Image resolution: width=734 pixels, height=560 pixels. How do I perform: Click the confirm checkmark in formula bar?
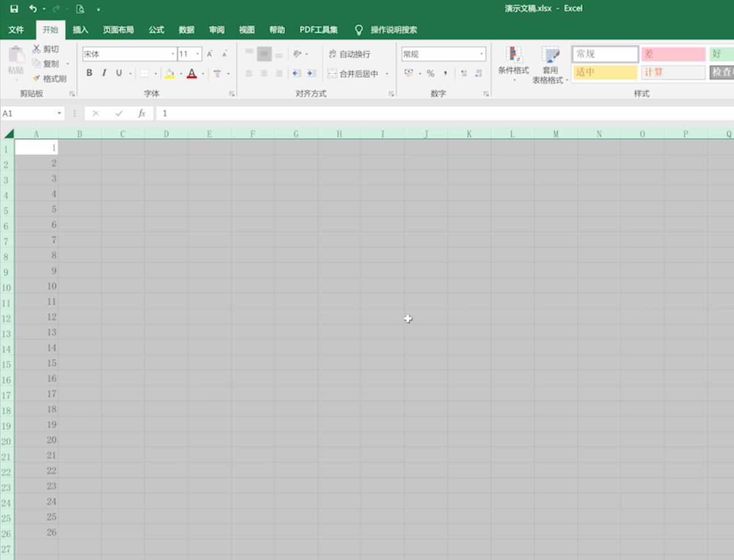point(118,113)
